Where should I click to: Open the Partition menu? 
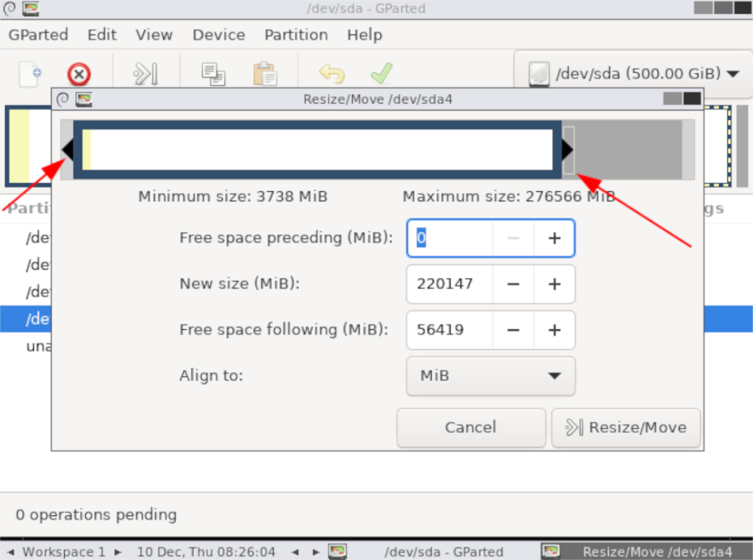(296, 35)
